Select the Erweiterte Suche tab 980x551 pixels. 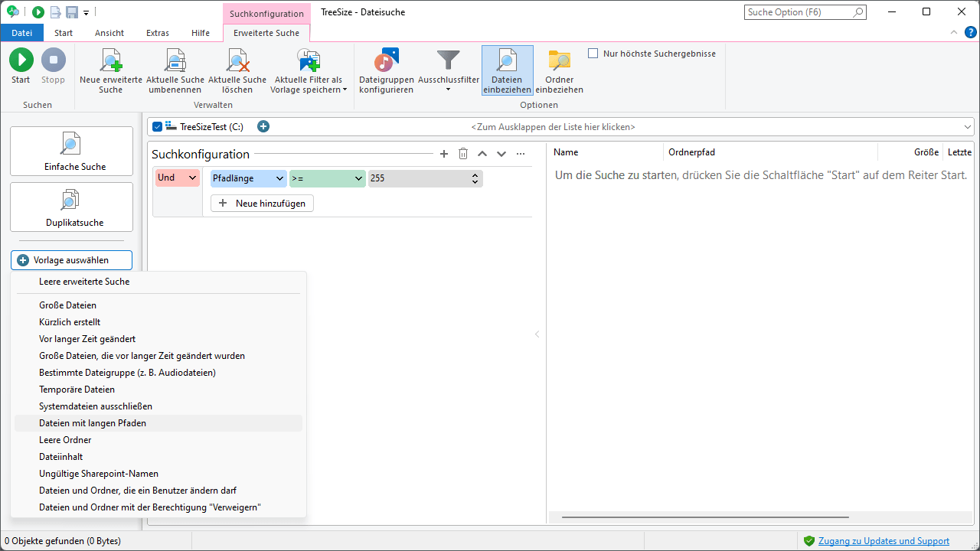pos(266,33)
